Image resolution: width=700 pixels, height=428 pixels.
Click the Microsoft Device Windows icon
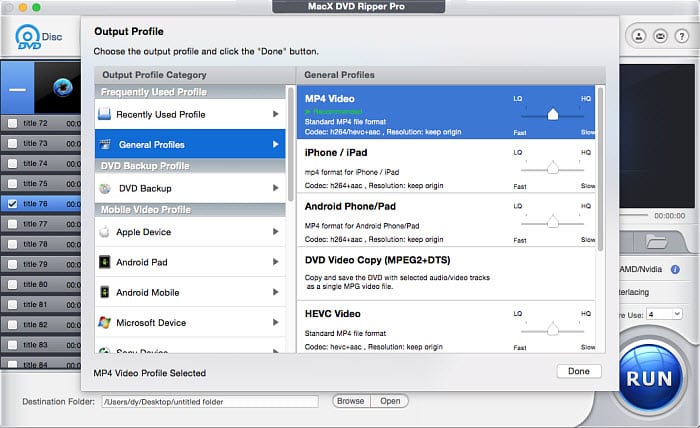(104, 322)
